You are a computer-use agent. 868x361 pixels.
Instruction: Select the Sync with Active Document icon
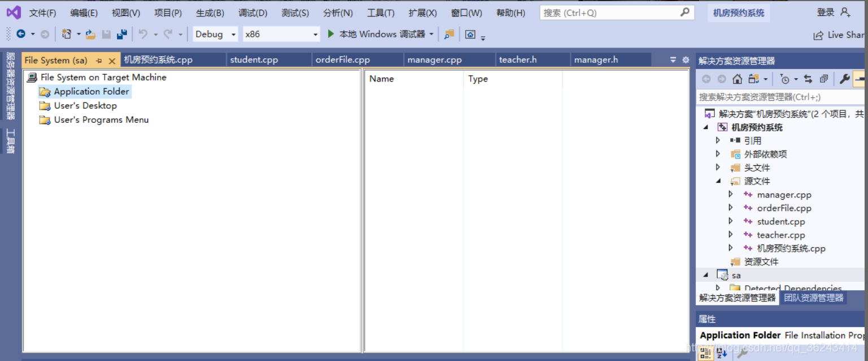809,79
